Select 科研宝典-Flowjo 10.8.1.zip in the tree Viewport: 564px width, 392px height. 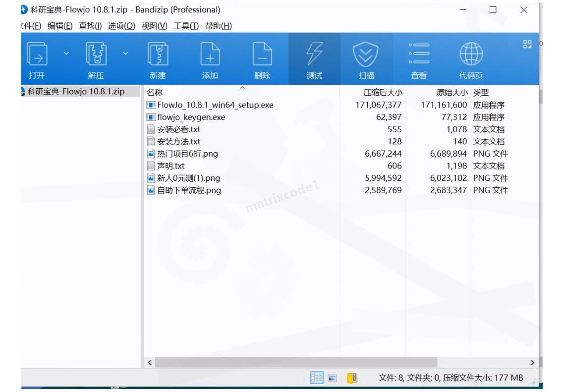coord(76,91)
